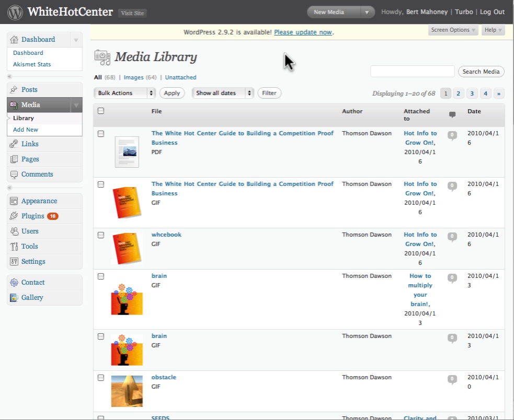Click the Links chain icon

point(14,144)
